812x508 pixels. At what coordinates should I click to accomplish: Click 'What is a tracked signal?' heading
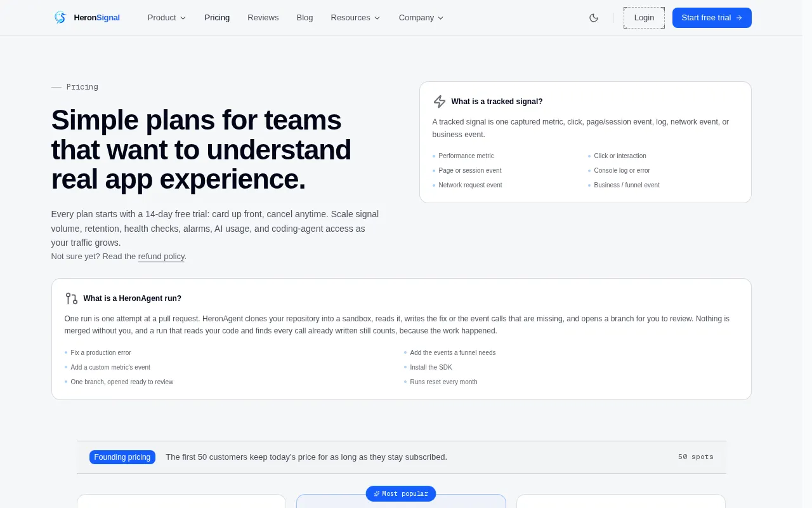click(x=497, y=102)
